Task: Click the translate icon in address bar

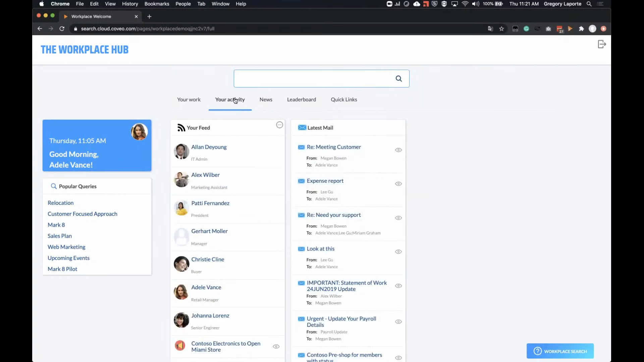Action: tap(490, 29)
